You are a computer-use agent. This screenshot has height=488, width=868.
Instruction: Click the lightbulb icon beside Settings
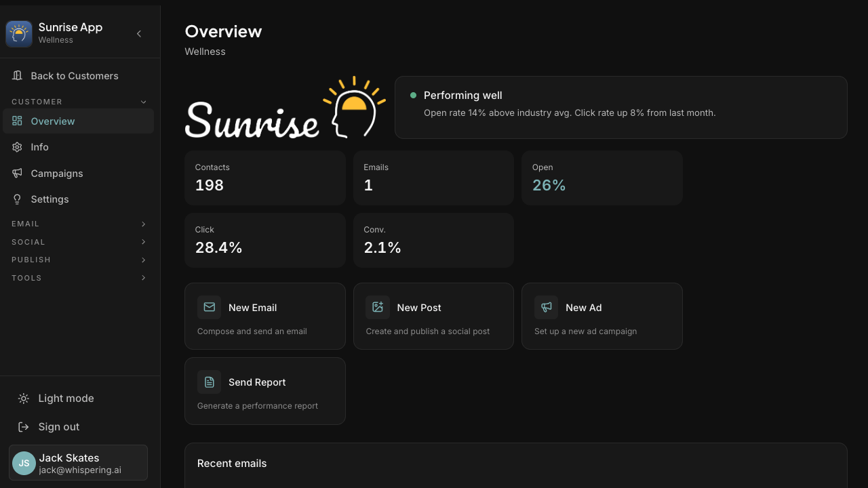pos(18,199)
